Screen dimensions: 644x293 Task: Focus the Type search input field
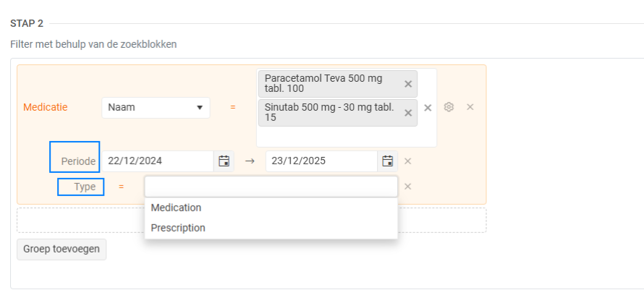coord(271,187)
